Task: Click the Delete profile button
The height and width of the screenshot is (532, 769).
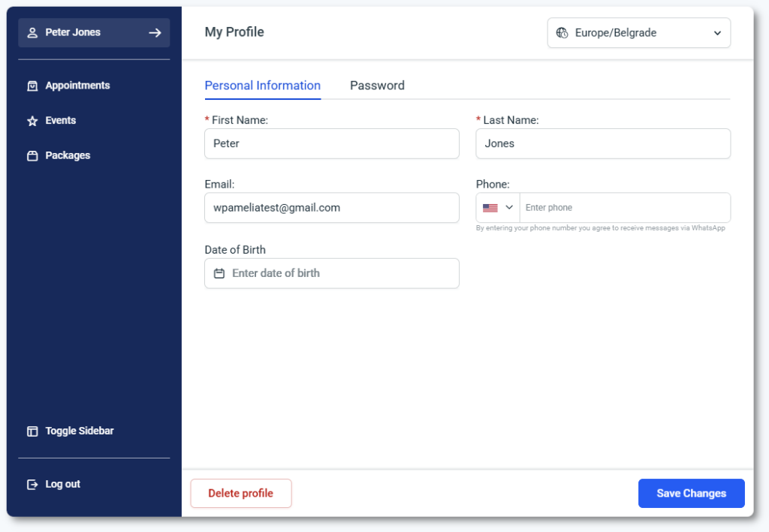Action: 240,494
